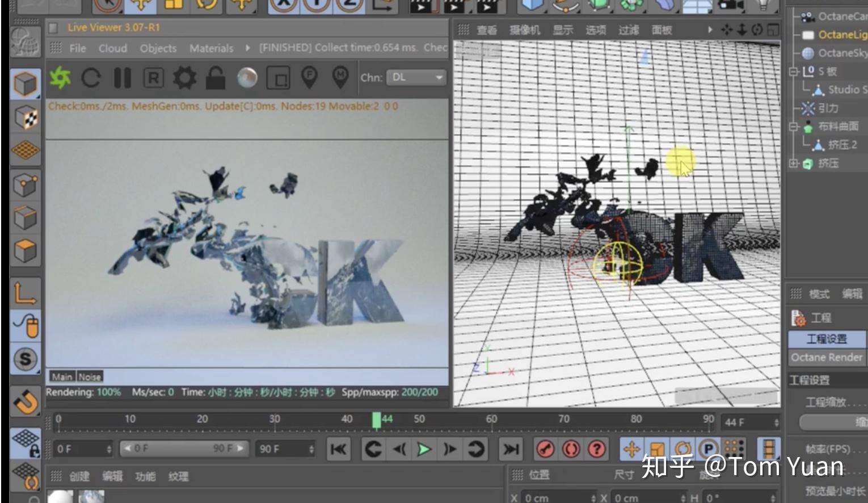The image size is (868, 503).
Task: Enable the render region icon
Action: 278,78
